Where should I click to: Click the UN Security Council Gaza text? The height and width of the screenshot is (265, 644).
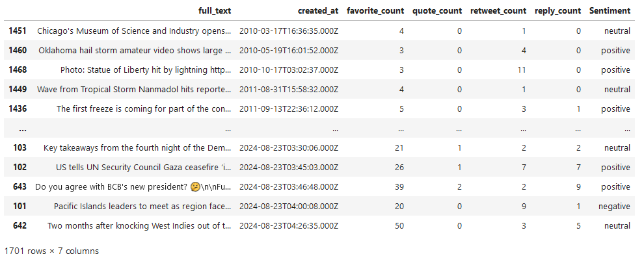143,168
